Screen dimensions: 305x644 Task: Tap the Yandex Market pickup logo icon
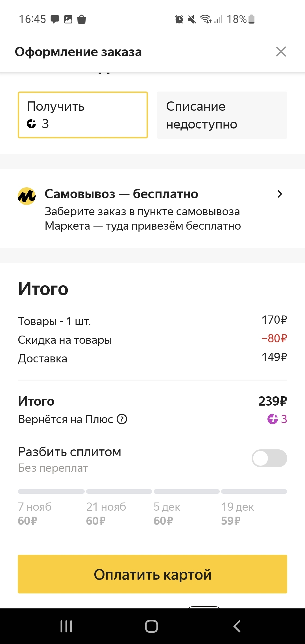[27, 196]
